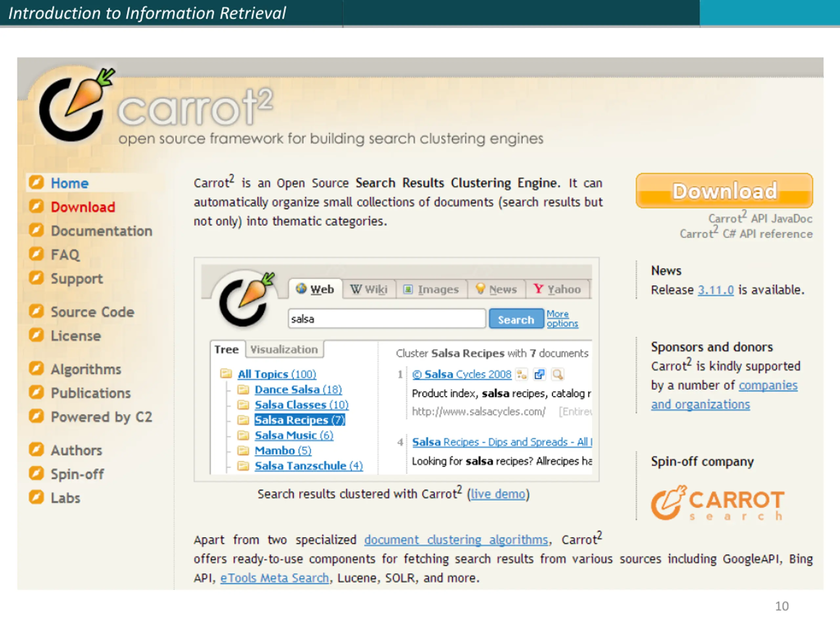Screen dimensions: 840x630
Task: Go to the FAQ page
Action: [65, 255]
